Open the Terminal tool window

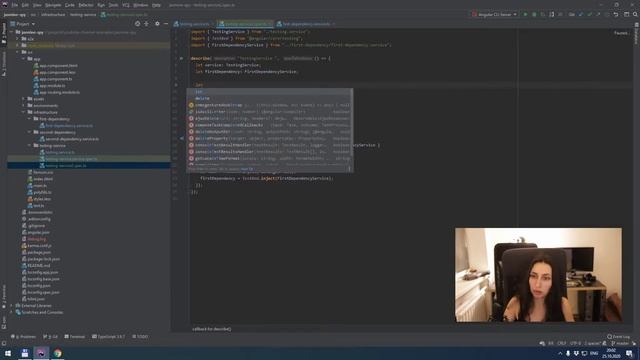pyautogui.click(x=75, y=337)
